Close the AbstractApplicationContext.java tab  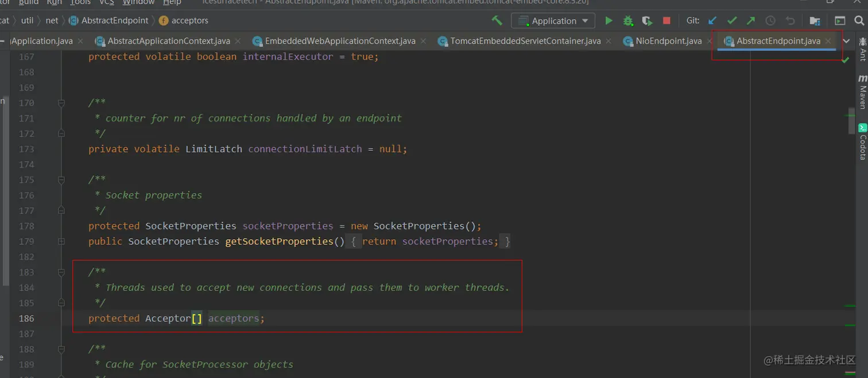(x=238, y=41)
